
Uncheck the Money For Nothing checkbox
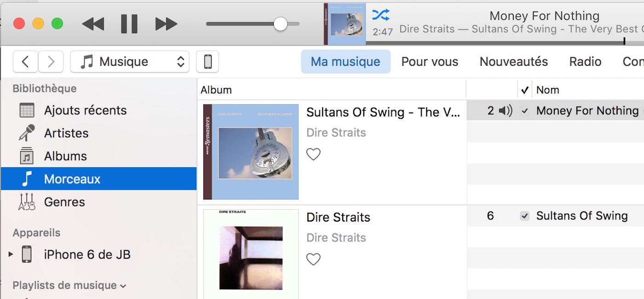click(524, 111)
